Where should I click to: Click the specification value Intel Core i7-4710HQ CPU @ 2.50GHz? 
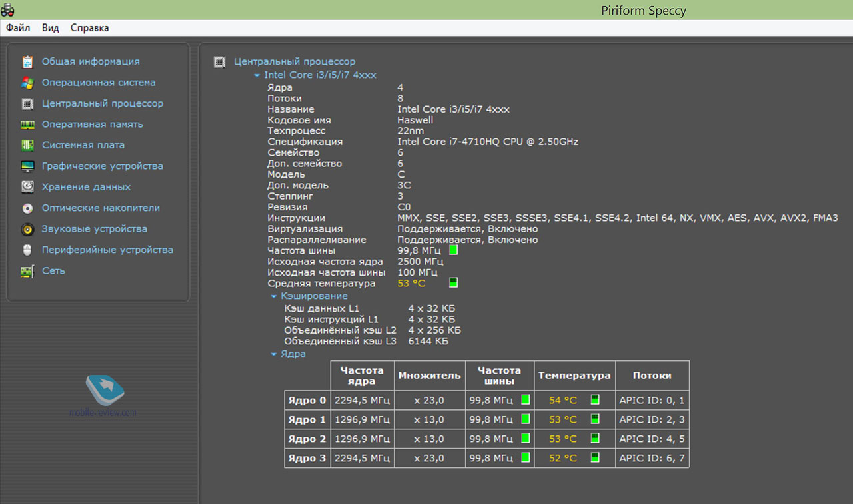[x=488, y=142]
